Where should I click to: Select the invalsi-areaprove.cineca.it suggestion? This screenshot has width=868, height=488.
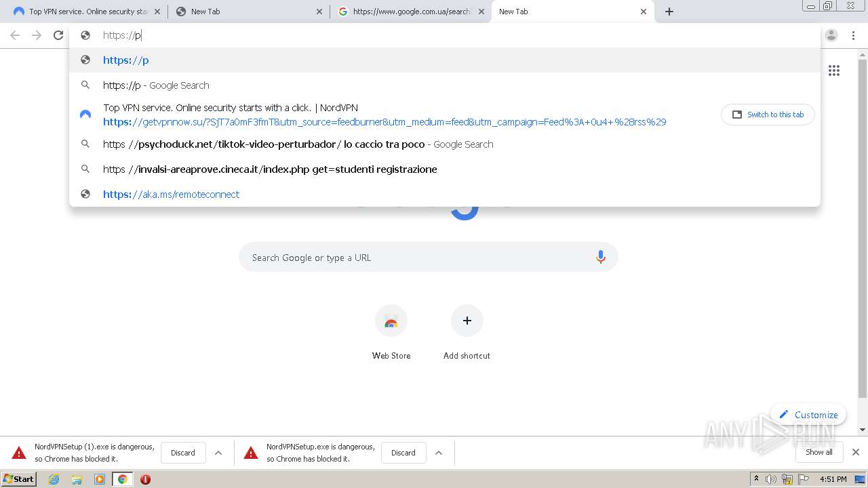445,169
